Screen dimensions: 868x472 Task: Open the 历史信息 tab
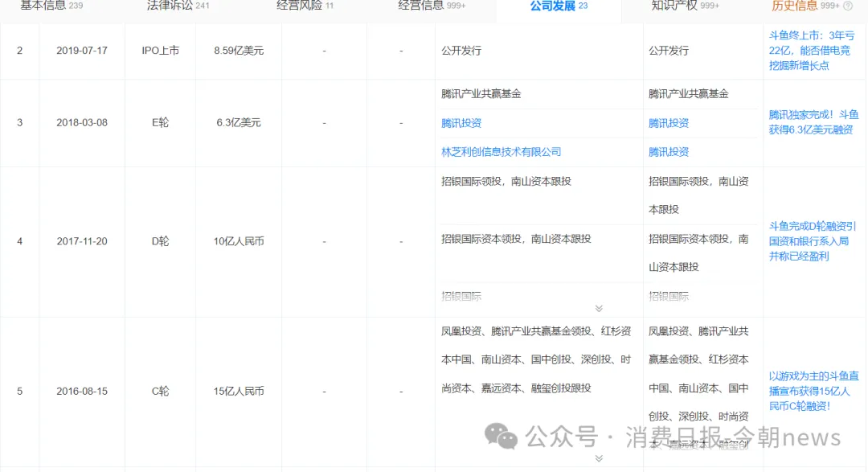pyautogui.click(x=805, y=6)
